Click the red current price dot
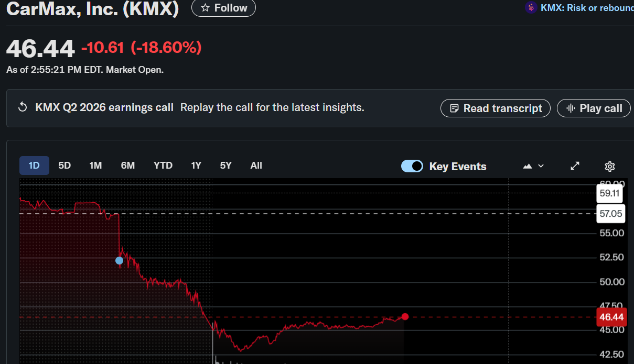The width and height of the screenshot is (634, 364). point(405,316)
